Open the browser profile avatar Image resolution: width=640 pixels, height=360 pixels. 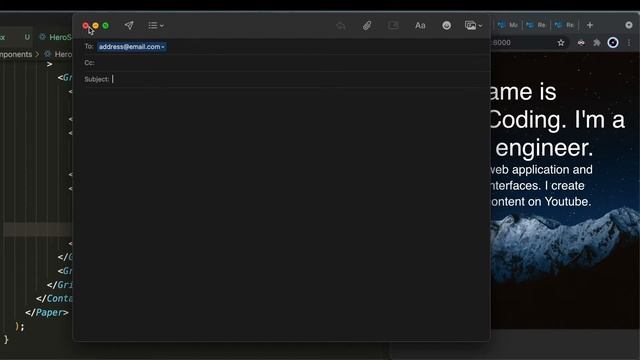[x=613, y=42]
